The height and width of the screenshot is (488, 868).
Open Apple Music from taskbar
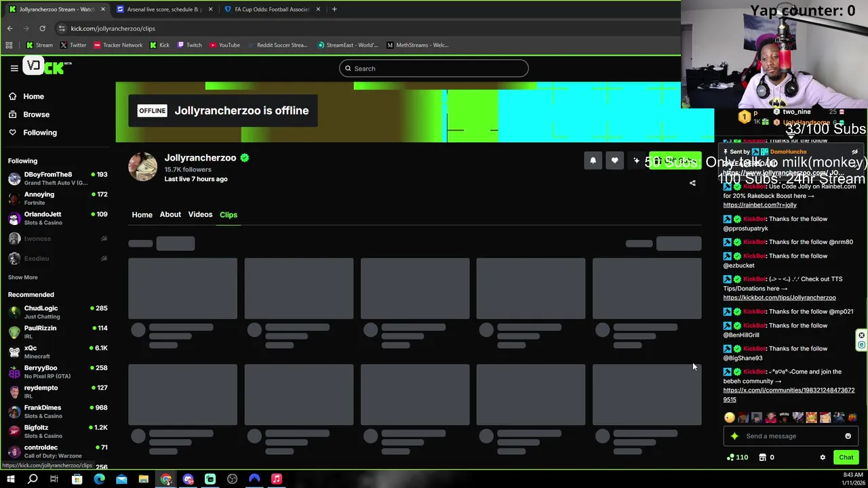pyautogui.click(x=277, y=479)
